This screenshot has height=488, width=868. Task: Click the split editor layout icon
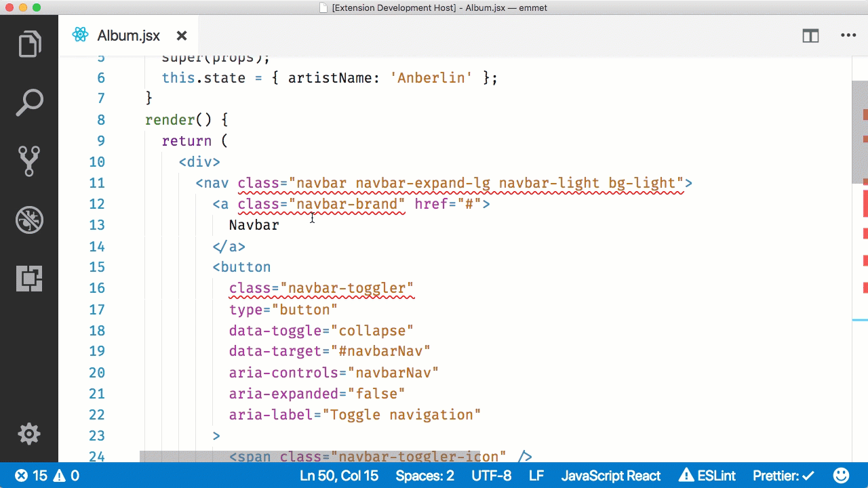pos(810,35)
